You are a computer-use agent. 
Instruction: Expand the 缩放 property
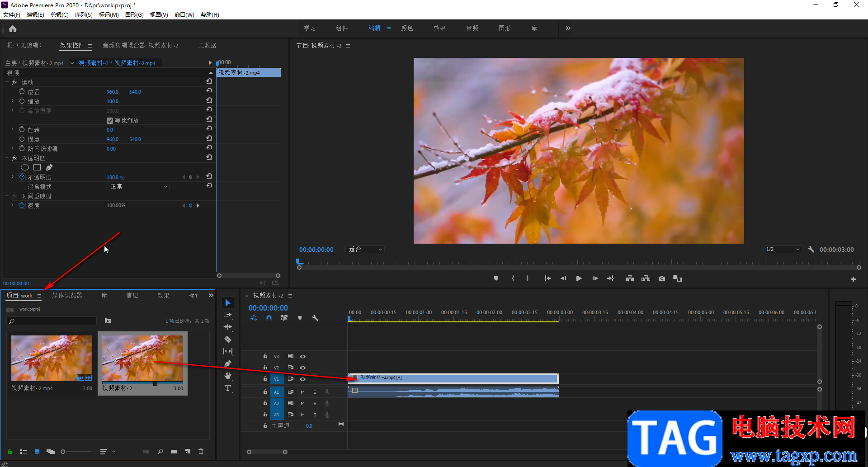click(13, 101)
